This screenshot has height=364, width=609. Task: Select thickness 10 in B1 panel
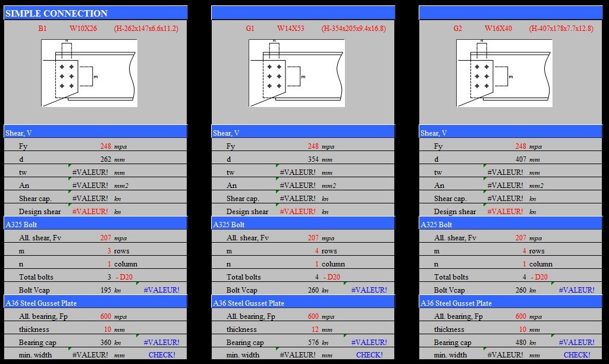[108, 330]
